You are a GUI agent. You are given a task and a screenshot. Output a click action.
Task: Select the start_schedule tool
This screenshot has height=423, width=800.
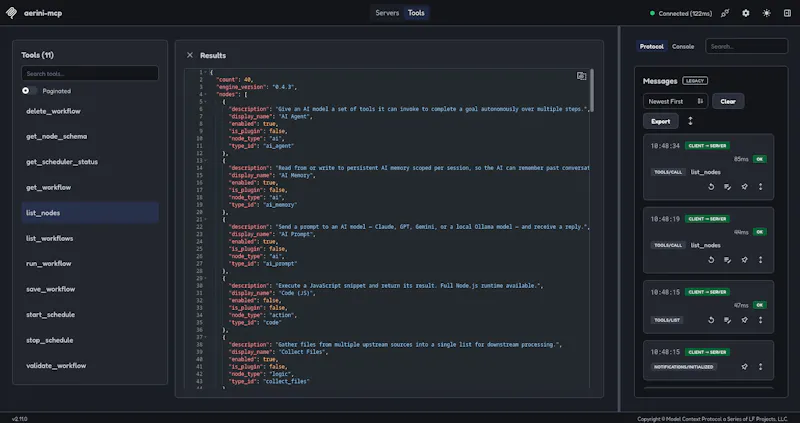(x=90, y=314)
